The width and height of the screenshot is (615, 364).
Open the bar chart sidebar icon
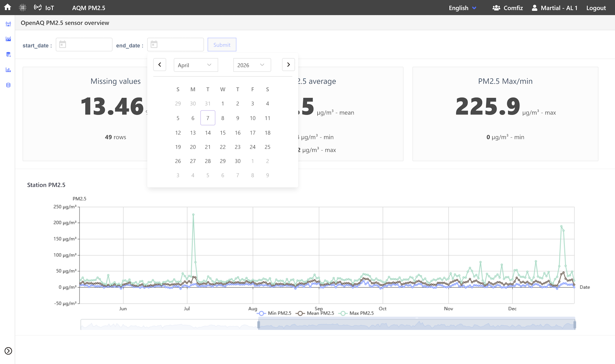(x=8, y=70)
